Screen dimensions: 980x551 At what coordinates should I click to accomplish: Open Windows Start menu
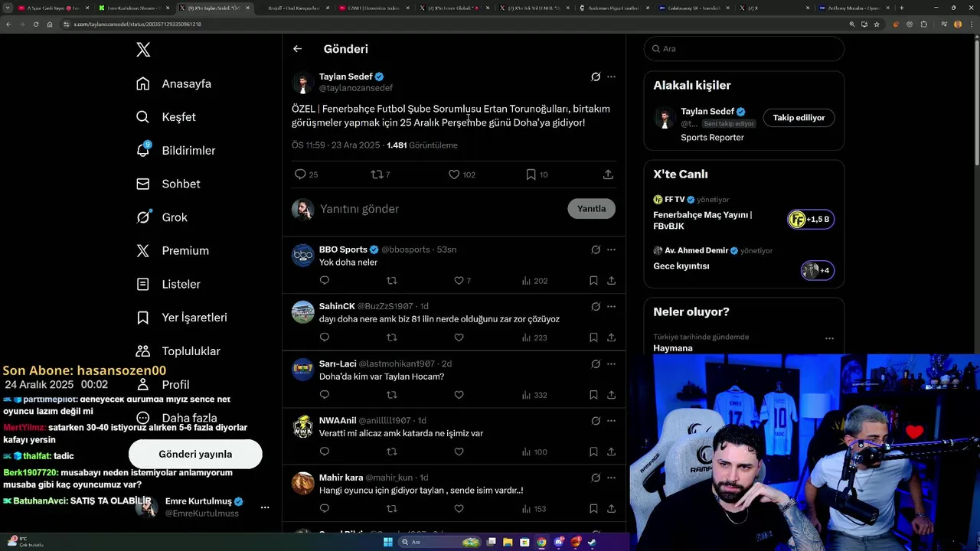coord(388,542)
